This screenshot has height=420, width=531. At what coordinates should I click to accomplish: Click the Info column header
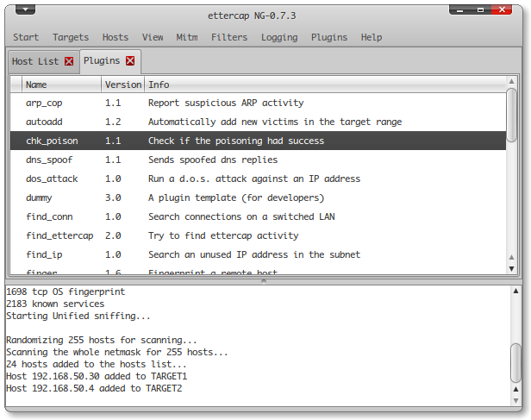click(325, 85)
